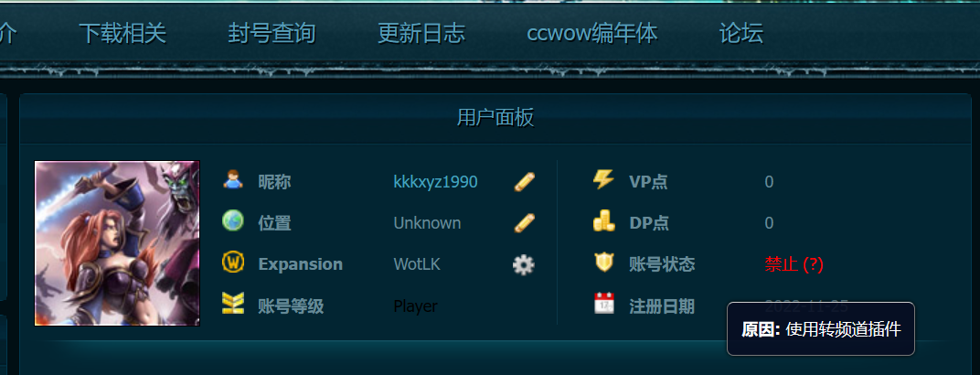Image resolution: width=980 pixels, height=375 pixels.
Task: Click the lightning bolt icon next to VP点
Action: (603, 180)
